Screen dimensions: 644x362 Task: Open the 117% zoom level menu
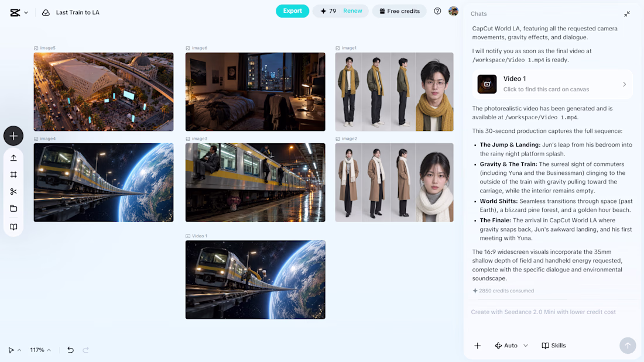tap(40, 350)
